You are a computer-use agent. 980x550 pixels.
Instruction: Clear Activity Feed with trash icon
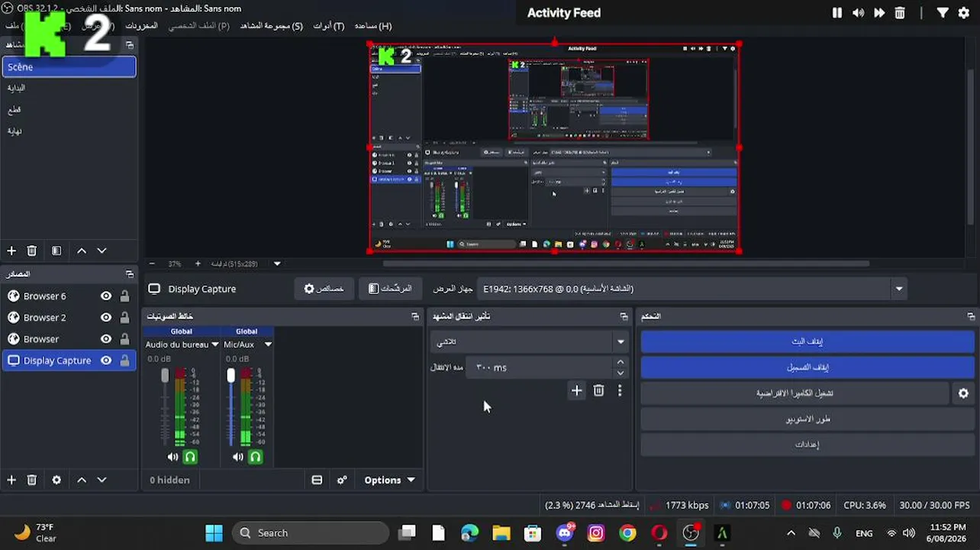click(900, 13)
